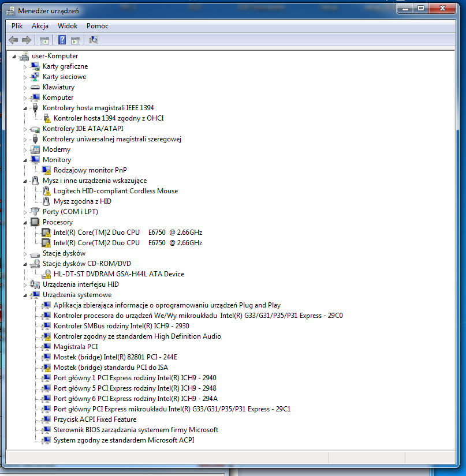Expand the Modemy node
The width and height of the screenshot is (466, 476).
pos(25,150)
